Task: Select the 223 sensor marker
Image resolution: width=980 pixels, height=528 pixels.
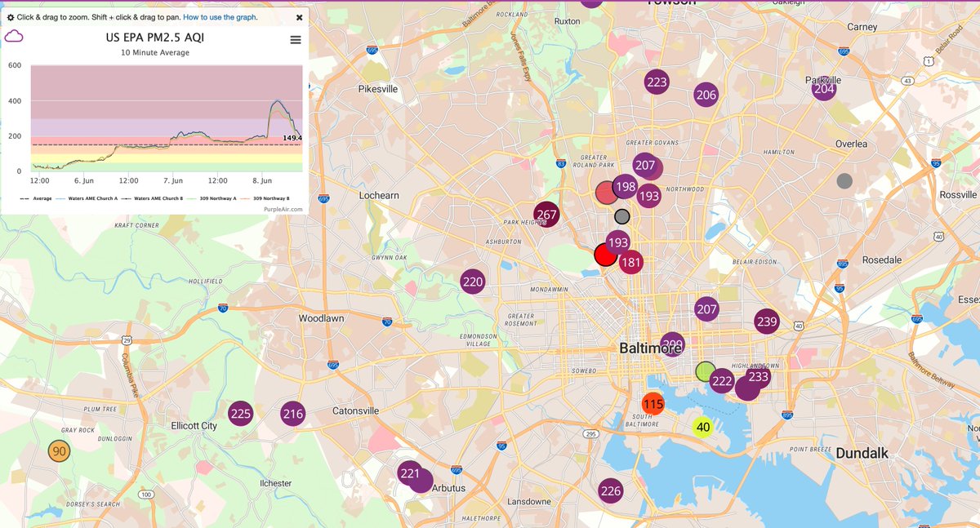Action: 657,82
